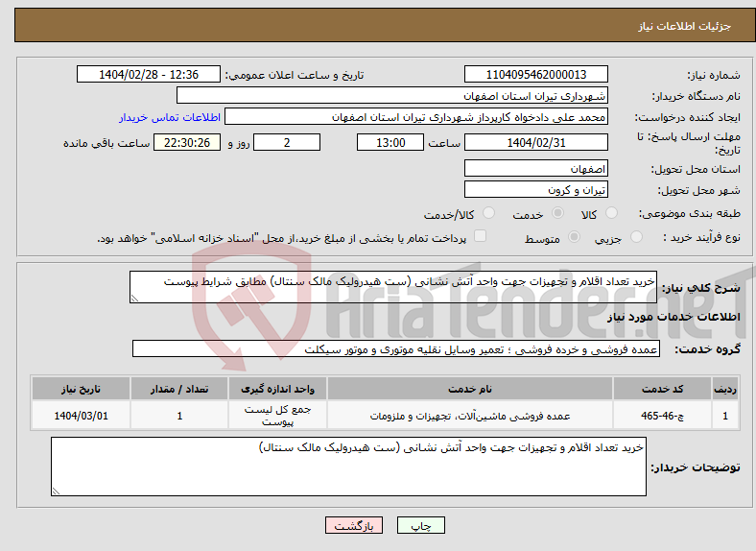
Task: Click the date cell 1404/03/01
Action: tap(81, 416)
